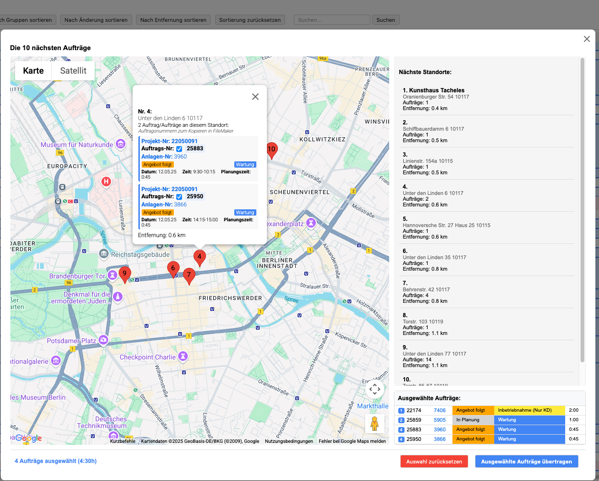Screen dimensions: 599x481
Task: Open Projekt-Nr 22050091 link of first order
Action: pyautogui.click(x=169, y=141)
